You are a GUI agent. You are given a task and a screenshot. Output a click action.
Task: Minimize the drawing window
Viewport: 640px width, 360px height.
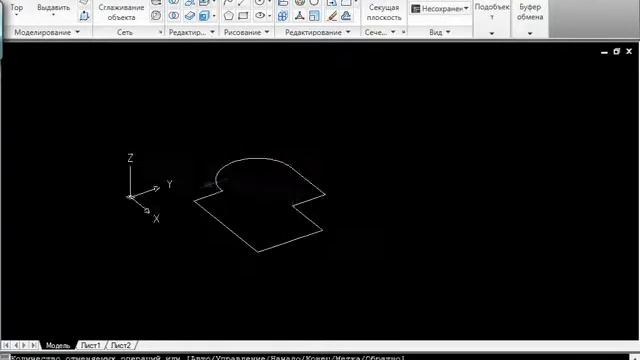[x=604, y=52]
